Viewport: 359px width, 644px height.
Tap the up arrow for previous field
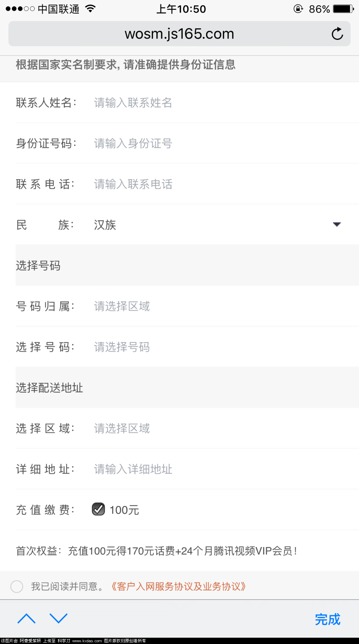(26, 619)
